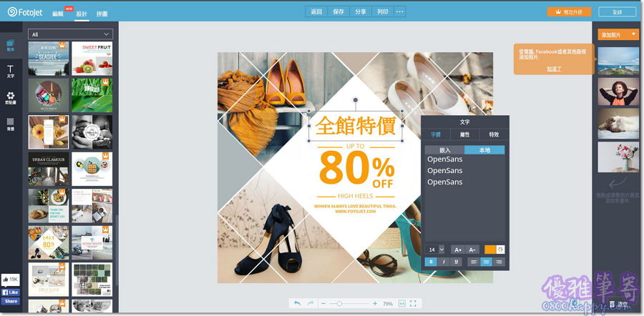
Task: Choose the woman with hat photo thumbnail
Action: 618,92
